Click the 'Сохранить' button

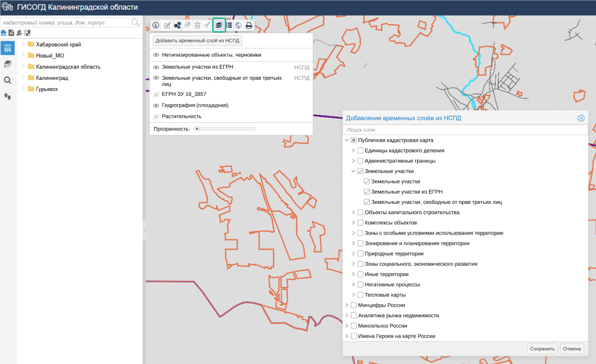click(x=542, y=348)
